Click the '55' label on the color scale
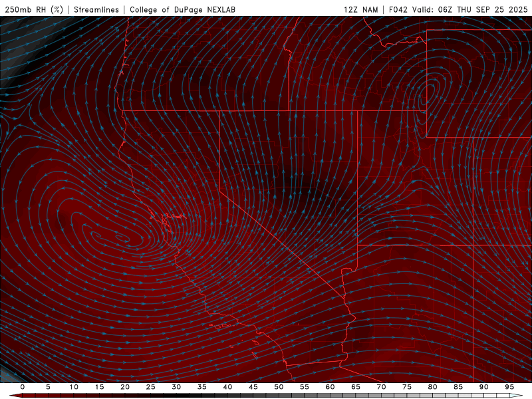 click(x=305, y=387)
